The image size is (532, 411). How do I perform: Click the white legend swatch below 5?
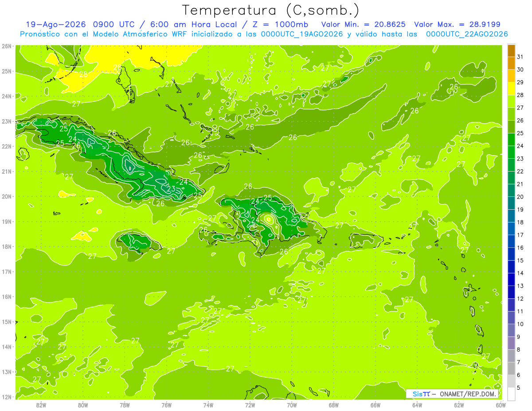click(x=511, y=394)
